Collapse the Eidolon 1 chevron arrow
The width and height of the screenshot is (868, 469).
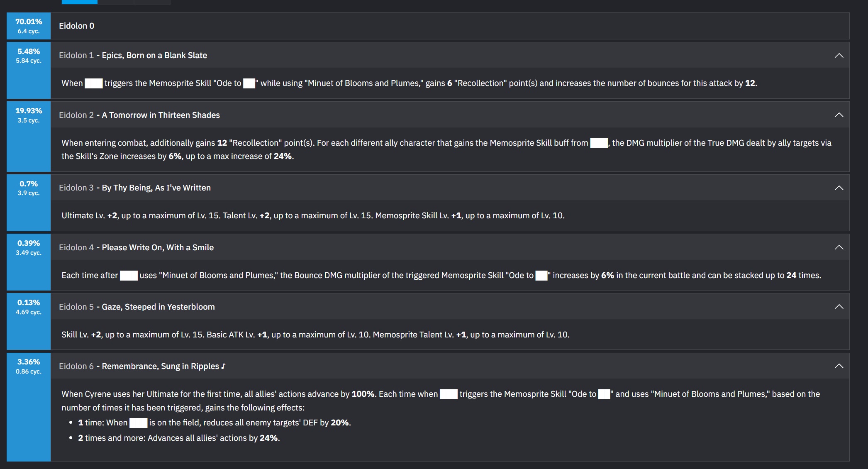(x=839, y=55)
